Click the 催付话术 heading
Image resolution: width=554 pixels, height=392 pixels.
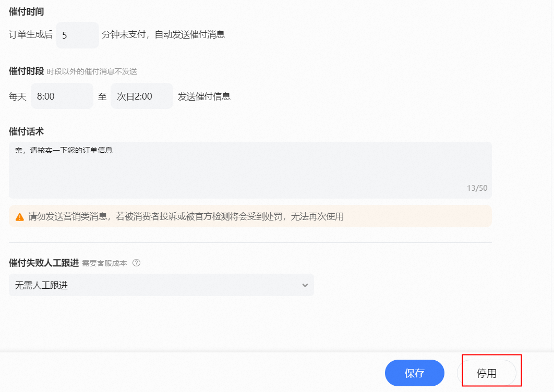pos(27,132)
